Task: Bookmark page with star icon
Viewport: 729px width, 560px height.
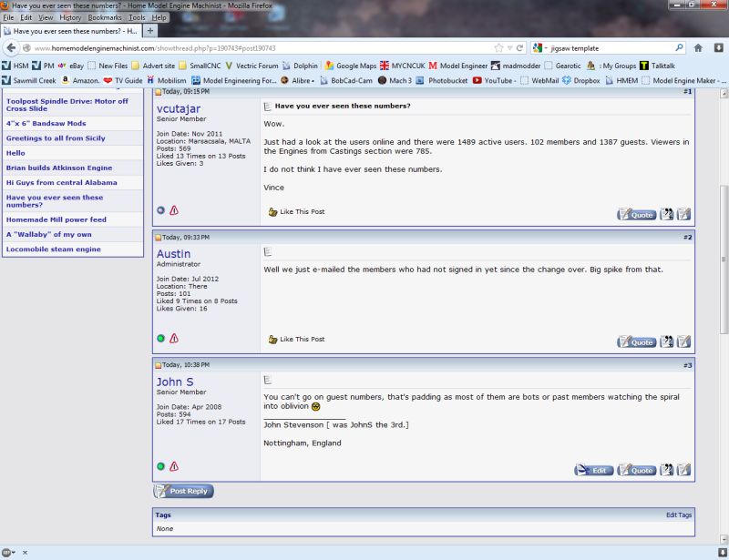Action: point(498,48)
